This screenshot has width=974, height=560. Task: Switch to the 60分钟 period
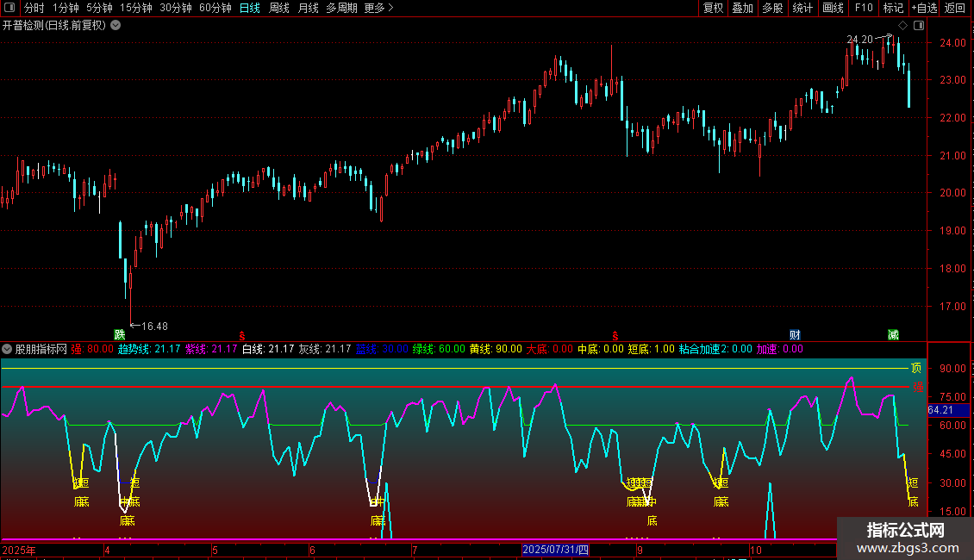tap(215, 8)
